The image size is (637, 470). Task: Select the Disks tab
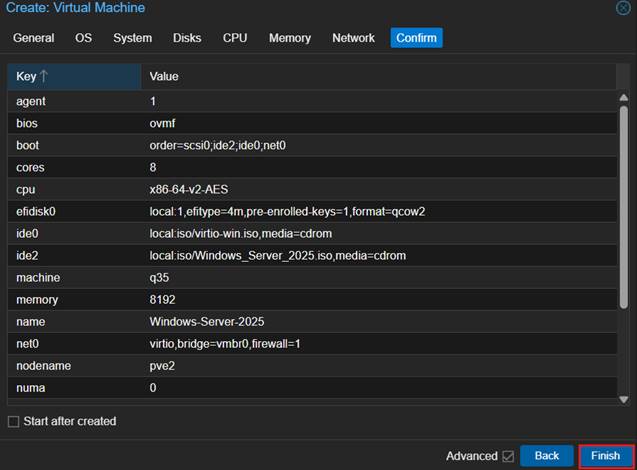187,38
